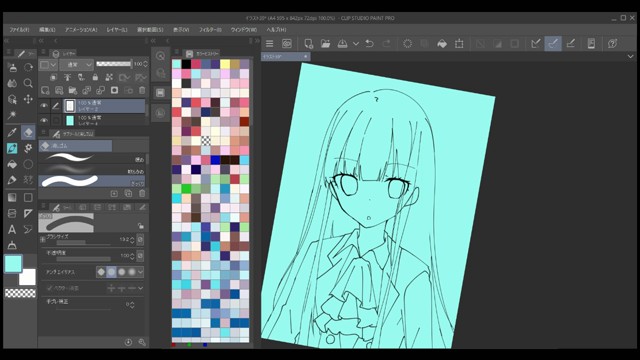The height and width of the screenshot is (360, 640).
Task: Save using the command bar save icon
Action: pos(342,44)
